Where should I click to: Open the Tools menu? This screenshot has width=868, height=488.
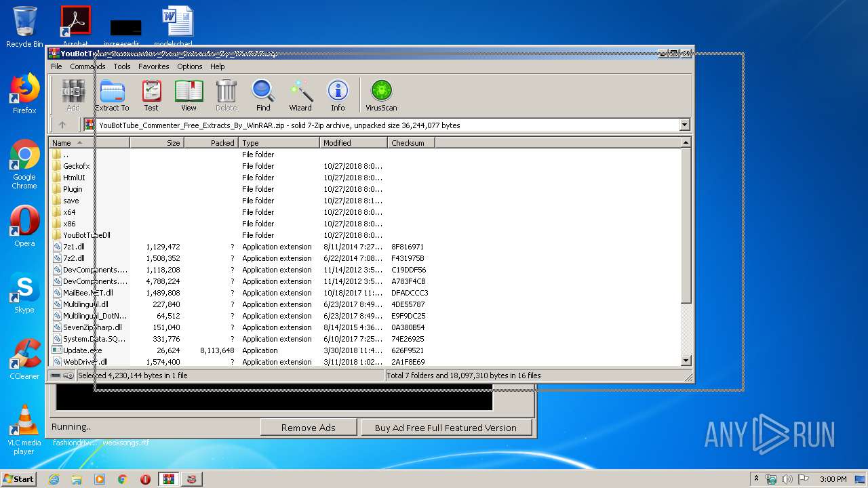122,66
